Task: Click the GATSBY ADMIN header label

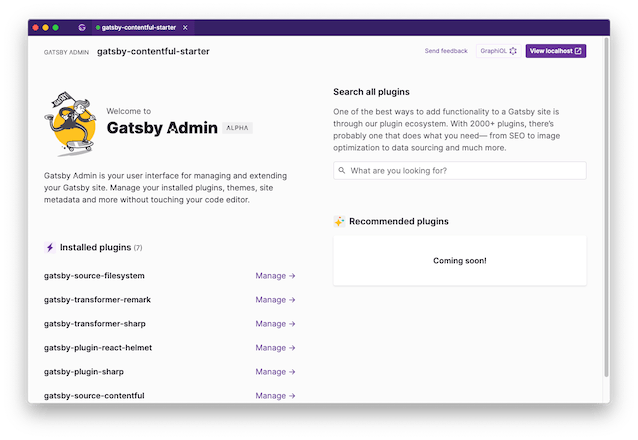Action: (66, 52)
